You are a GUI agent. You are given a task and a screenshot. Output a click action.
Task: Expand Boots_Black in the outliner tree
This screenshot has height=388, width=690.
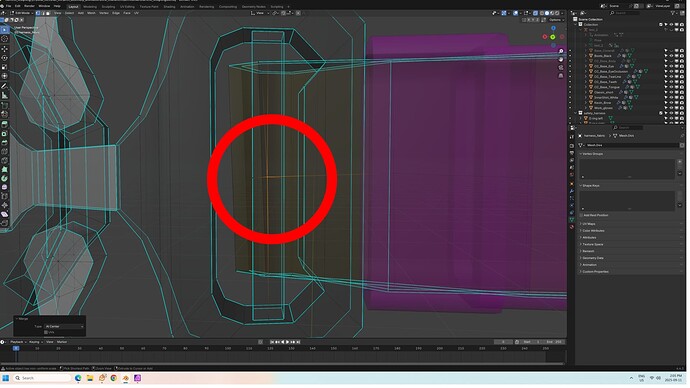point(586,56)
